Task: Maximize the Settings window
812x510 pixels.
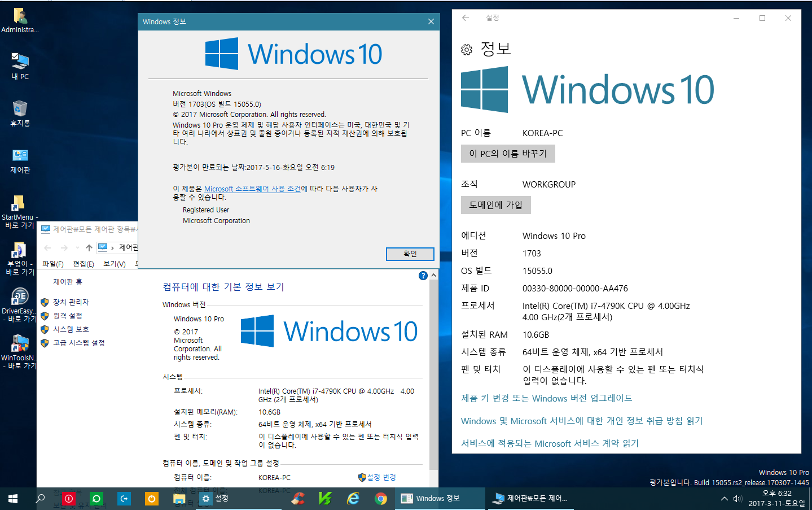Action: point(762,18)
